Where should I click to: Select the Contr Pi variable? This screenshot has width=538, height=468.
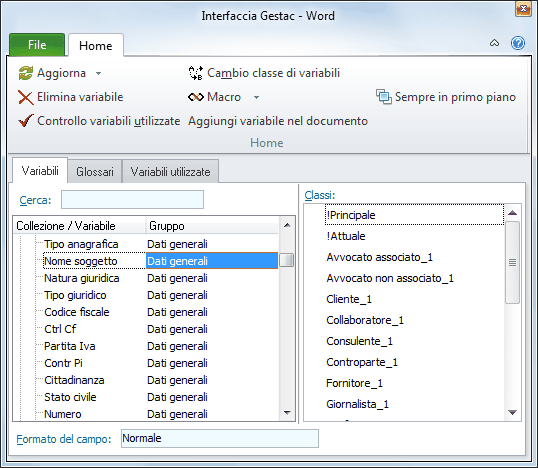pos(63,363)
